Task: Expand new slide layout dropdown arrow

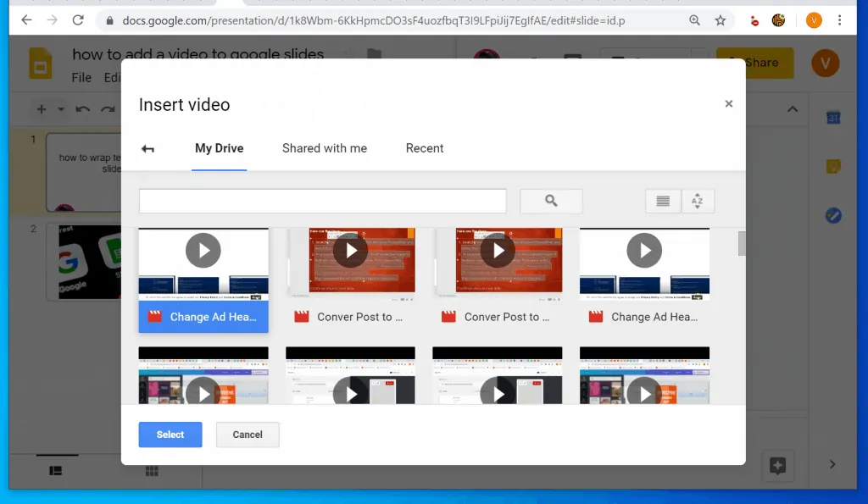Action: pos(61,109)
